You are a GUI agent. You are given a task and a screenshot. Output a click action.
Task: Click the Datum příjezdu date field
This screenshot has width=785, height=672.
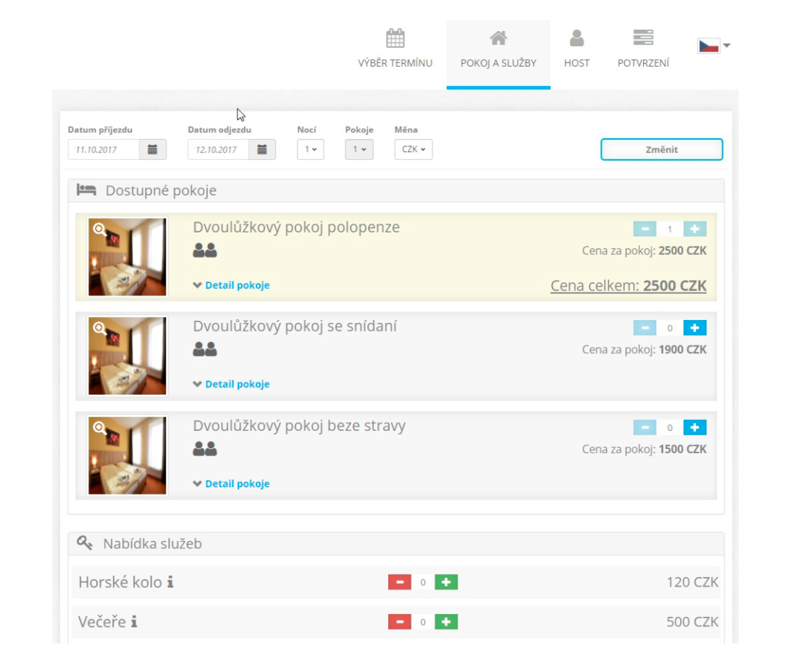pos(104,150)
